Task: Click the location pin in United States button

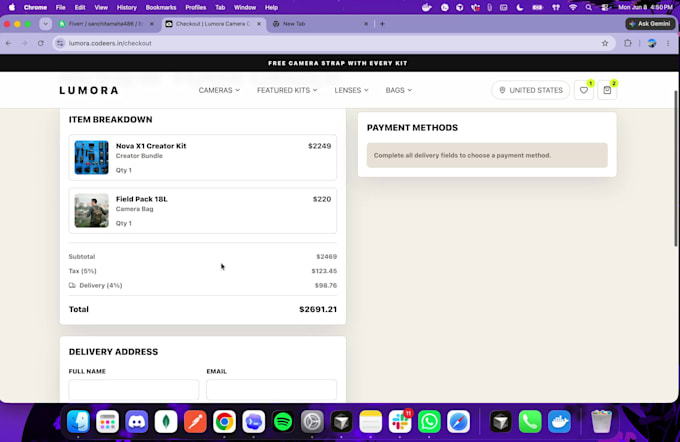Action: (x=502, y=90)
